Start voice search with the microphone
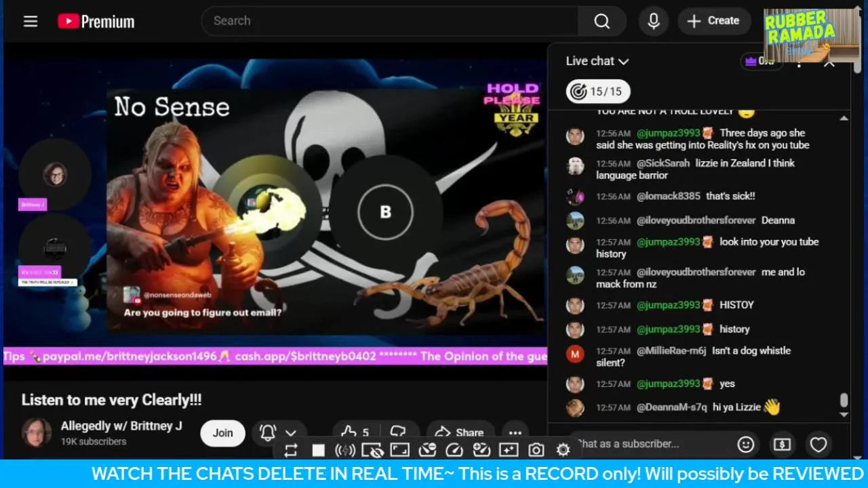This screenshot has width=868, height=488. (x=654, y=21)
